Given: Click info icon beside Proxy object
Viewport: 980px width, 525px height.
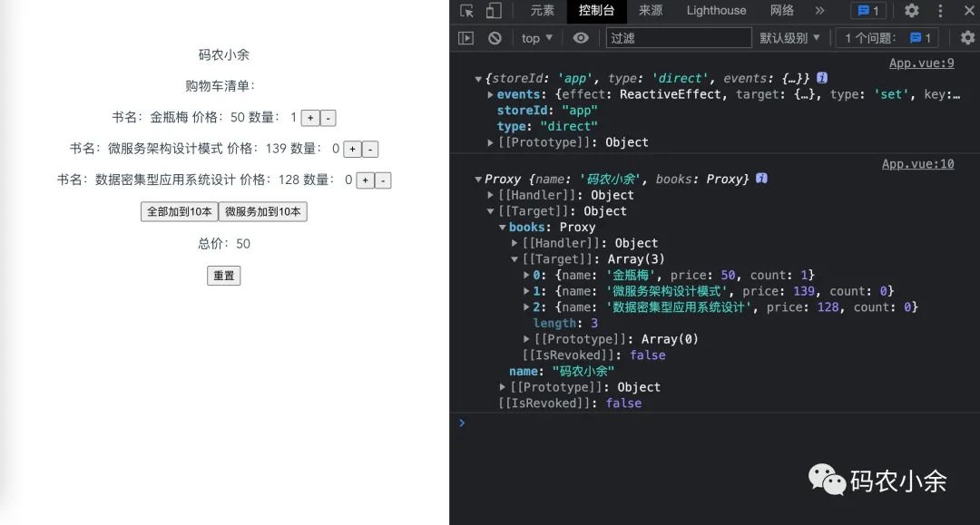Looking at the screenshot, I should pyautogui.click(x=761, y=179).
